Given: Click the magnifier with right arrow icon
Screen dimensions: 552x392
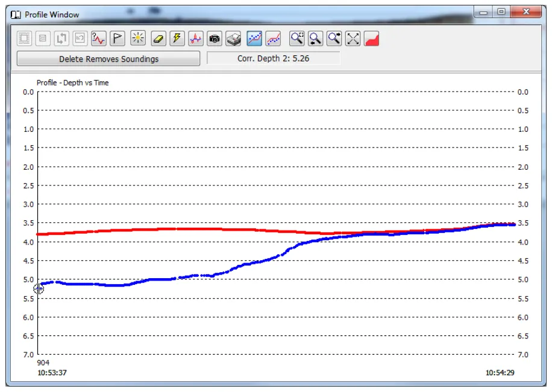Looking at the screenshot, I should 334,39.
